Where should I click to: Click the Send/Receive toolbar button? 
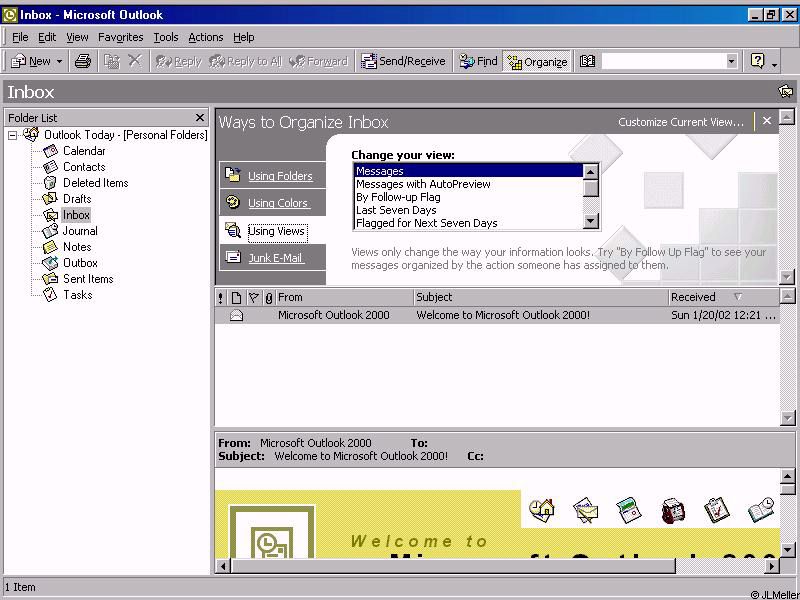pos(403,61)
